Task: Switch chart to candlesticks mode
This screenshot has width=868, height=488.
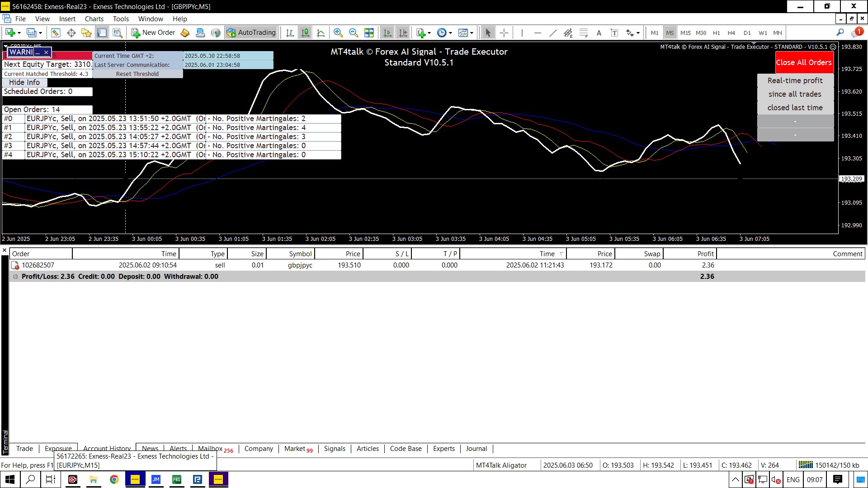Action: coord(306,33)
